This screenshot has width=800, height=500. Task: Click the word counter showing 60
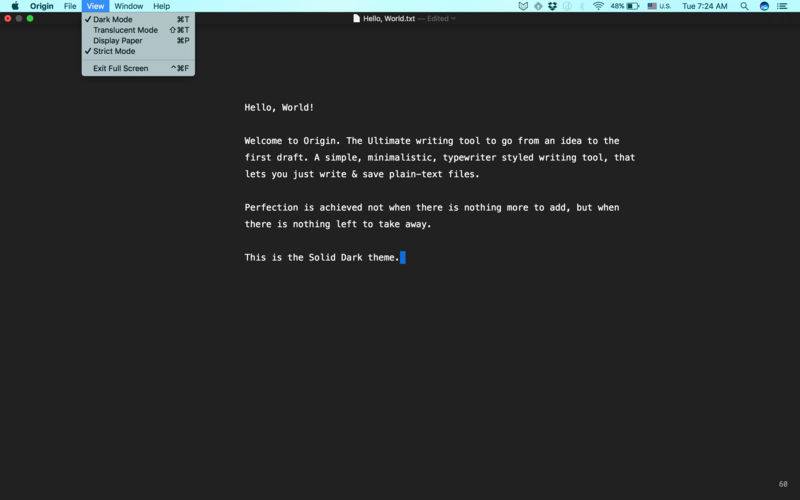pos(783,484)
